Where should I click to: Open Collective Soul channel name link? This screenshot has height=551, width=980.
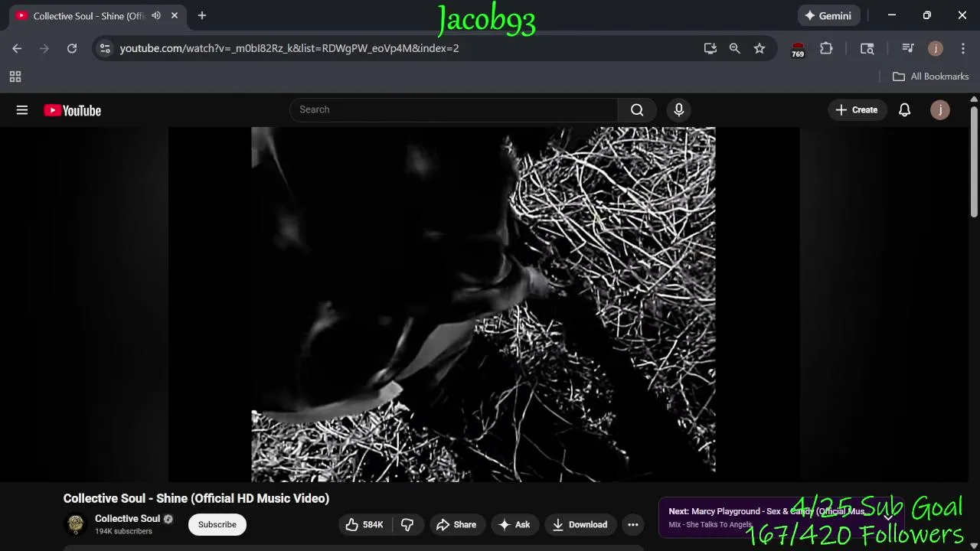point(127,518)
